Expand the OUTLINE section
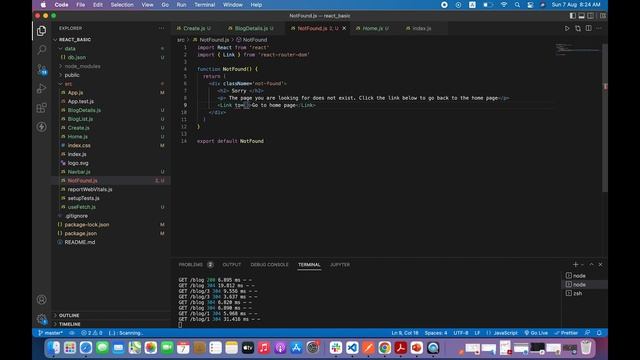The width and height of the screenshot is (640, 360). pos(69,315)
